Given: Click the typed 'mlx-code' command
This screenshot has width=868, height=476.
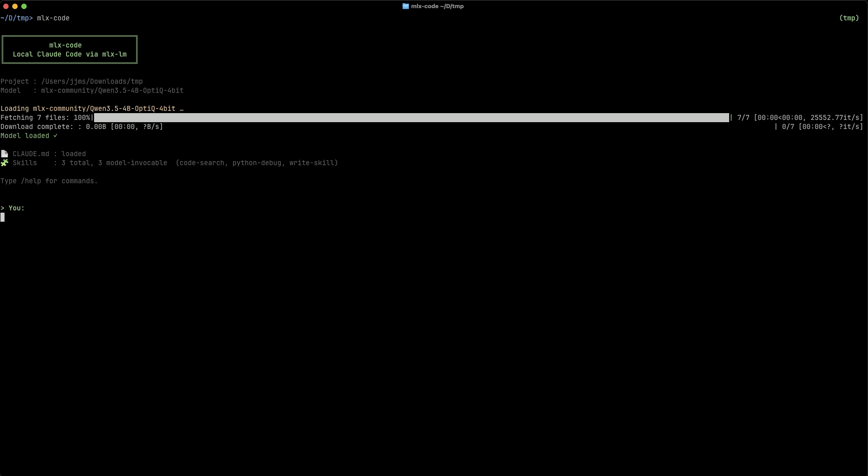Looking at the screenshot, I should coord(53,18).
